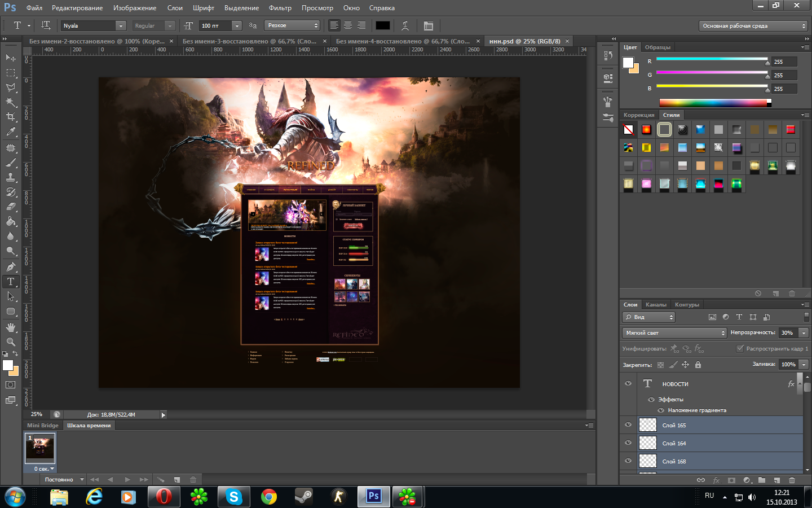Select the Crop tool
Screen dimensions: 812x508
pos(11,117)
